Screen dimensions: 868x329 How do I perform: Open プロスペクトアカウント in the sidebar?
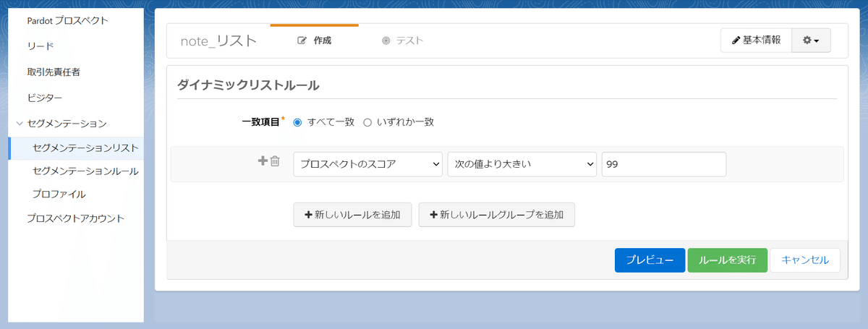(76, 218)
